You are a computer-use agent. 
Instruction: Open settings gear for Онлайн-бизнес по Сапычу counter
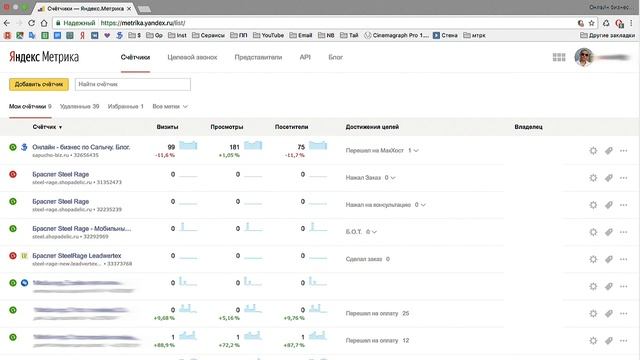click(593, 151)
